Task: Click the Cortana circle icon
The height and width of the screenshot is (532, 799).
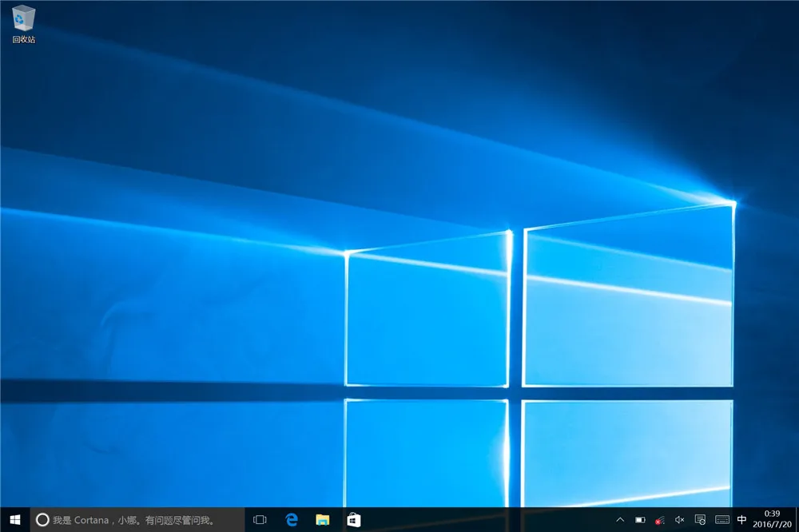Action: point(42,520)
